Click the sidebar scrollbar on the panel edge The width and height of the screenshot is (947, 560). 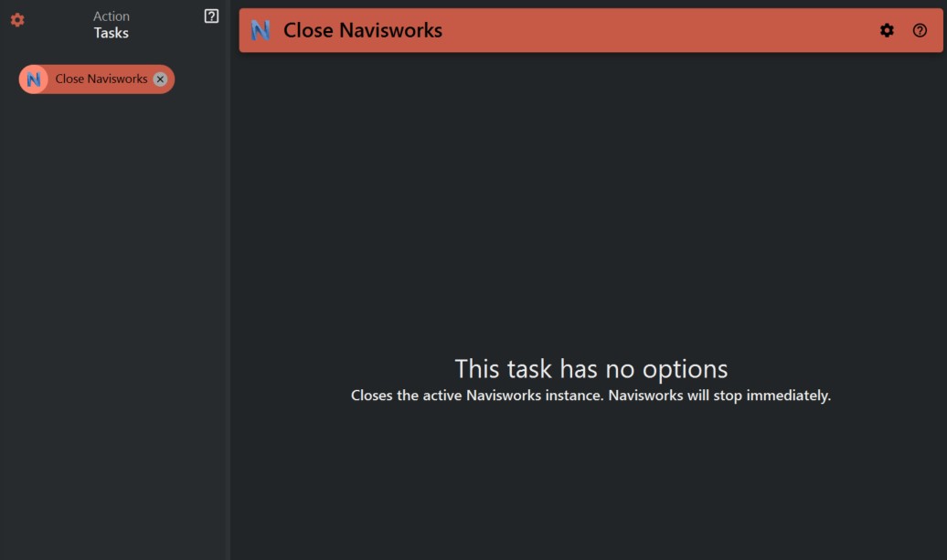[x=229, y=274]
